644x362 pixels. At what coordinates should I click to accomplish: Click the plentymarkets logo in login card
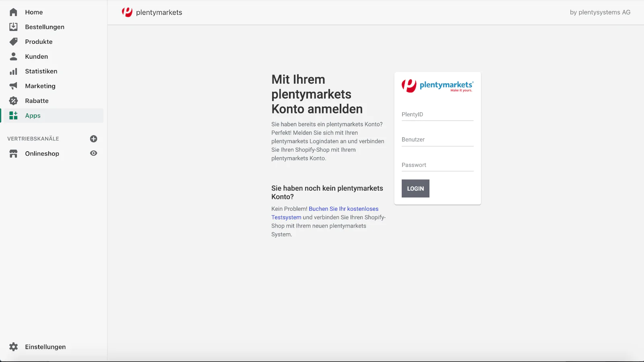438,86
